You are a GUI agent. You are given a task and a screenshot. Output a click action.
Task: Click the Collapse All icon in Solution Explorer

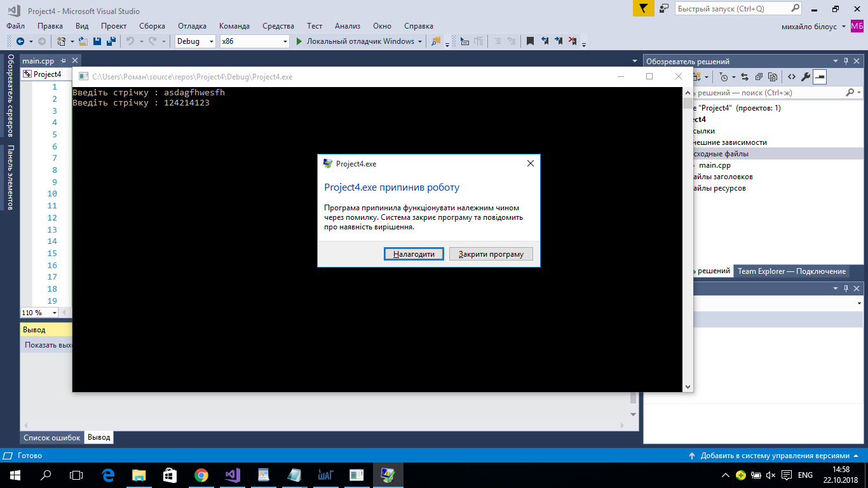tap(759, 77)
